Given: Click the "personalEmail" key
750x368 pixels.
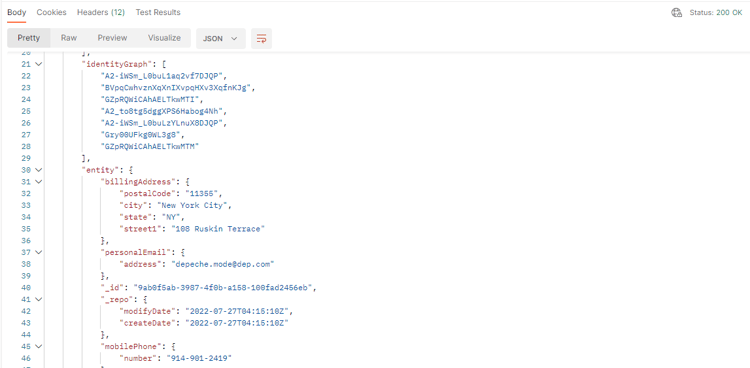Looking at the screenshot, I should tap(137, 252).
